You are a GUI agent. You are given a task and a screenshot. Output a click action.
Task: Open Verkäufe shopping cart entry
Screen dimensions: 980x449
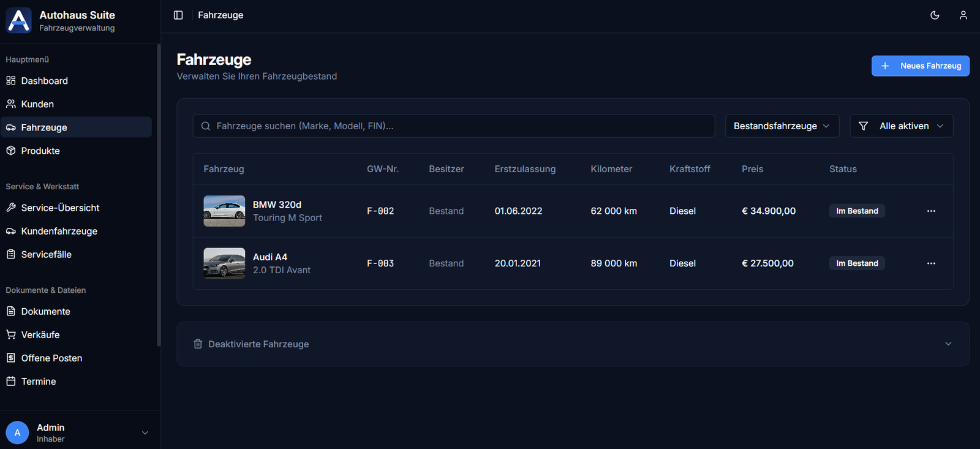[x=40, y=334]
